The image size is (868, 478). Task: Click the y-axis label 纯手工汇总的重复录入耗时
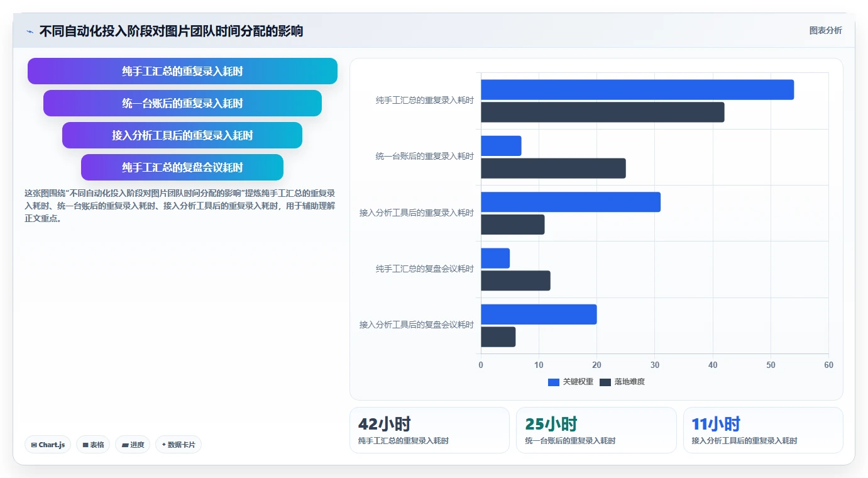tap(425, 101)
